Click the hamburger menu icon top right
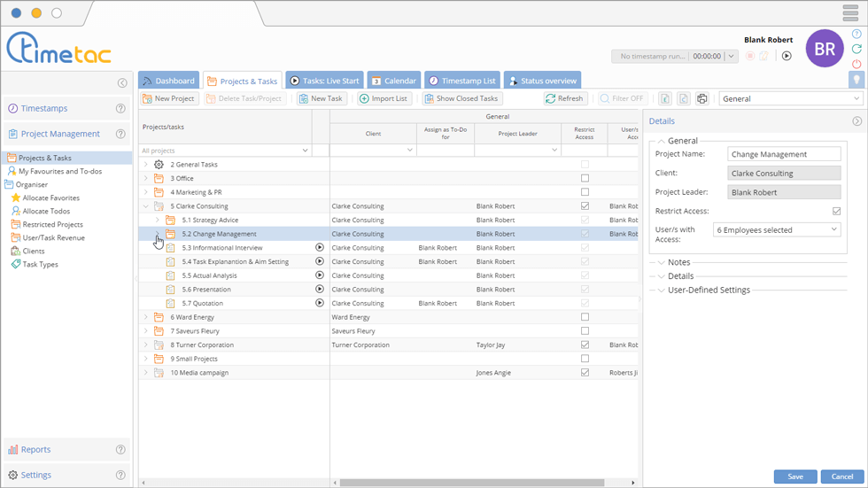The image size is (868, 488). point(850,12)
